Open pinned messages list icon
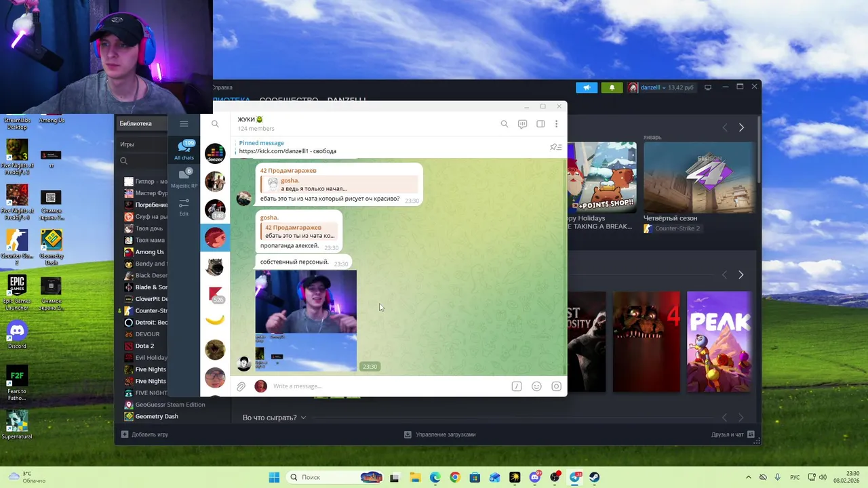Viewport: 868px width, 488px height. [555, 147]
